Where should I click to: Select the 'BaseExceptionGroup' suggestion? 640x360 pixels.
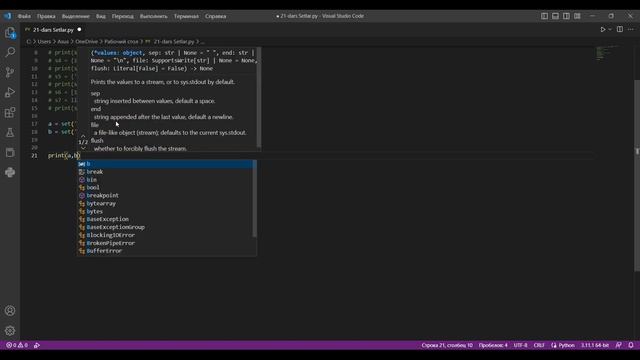pyautogui.click(x=165, y=227)
